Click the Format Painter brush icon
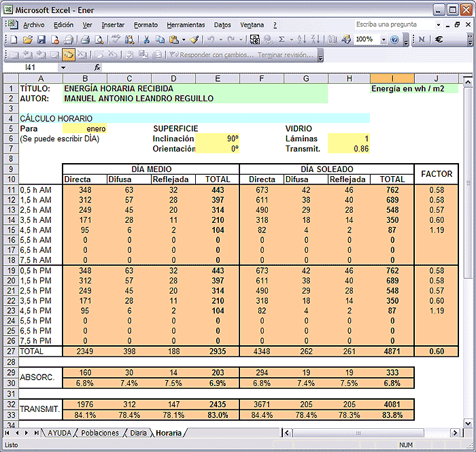 pyautogui.click(x=194, y=39)
